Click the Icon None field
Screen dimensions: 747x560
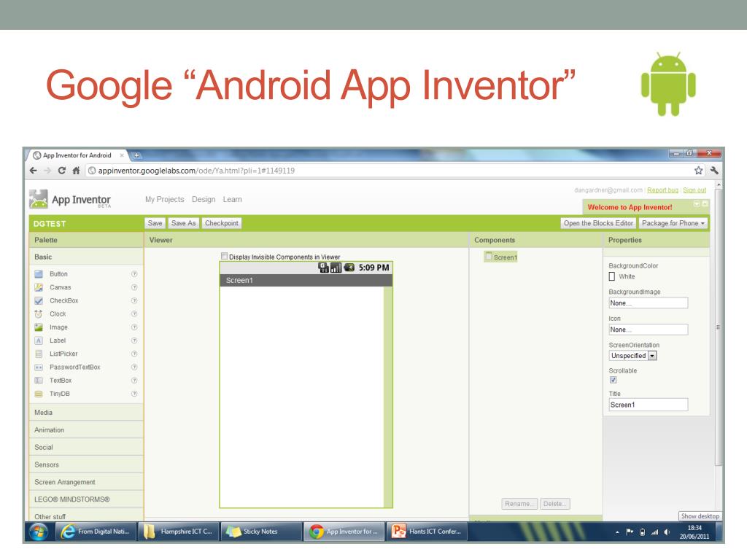click(x=649, y=330)
